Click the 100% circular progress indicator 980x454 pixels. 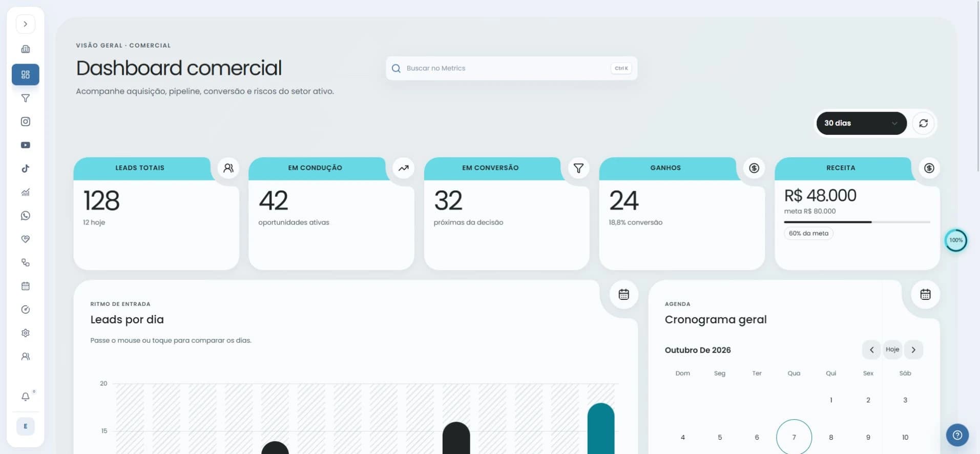click(x=956, y=240)
